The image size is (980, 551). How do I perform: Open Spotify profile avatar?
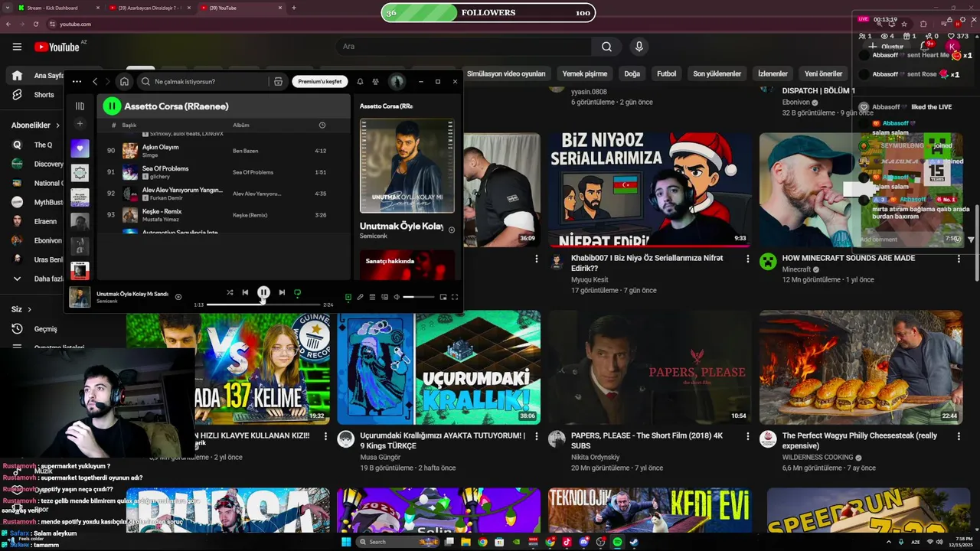pos(397,81)
